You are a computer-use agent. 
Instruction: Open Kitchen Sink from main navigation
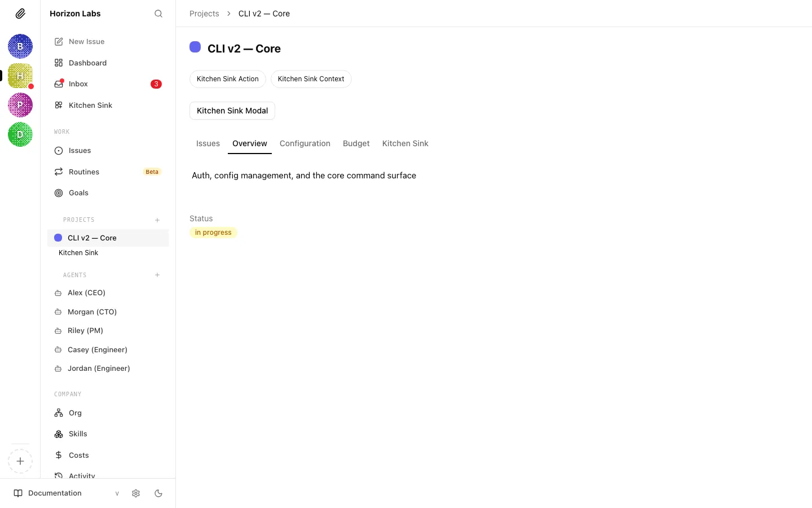click(108, 105)
